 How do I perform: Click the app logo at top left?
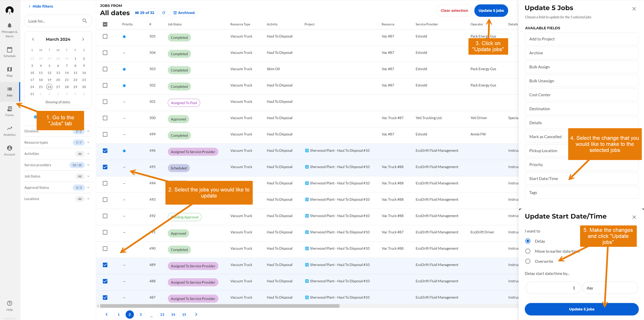pyautogui.click(x=10, y=10)
